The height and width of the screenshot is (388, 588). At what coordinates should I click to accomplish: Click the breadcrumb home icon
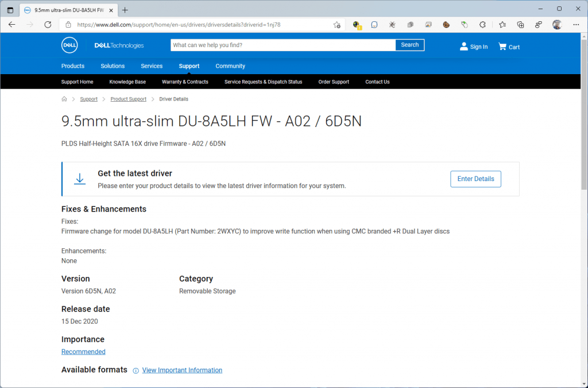(x=64, y=99)
